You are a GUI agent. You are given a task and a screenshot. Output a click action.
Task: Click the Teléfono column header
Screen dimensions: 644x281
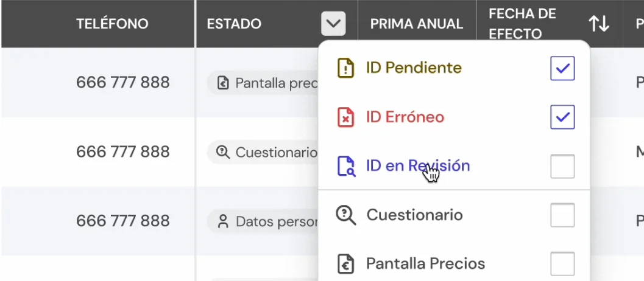112,24
